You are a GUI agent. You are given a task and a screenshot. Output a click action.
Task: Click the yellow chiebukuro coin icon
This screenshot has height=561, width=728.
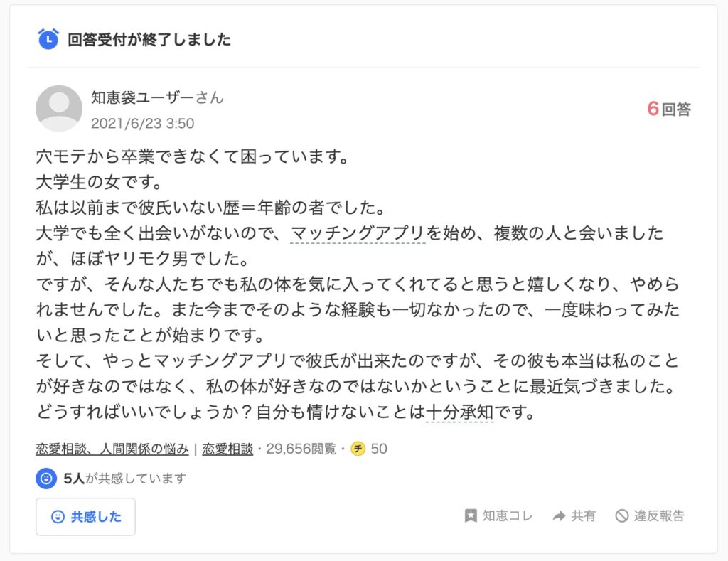358,449
